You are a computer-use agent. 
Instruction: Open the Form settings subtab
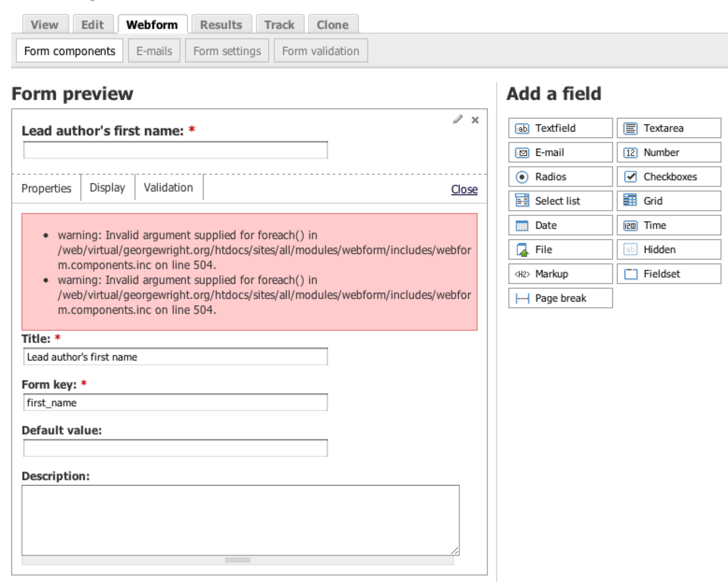227,51
